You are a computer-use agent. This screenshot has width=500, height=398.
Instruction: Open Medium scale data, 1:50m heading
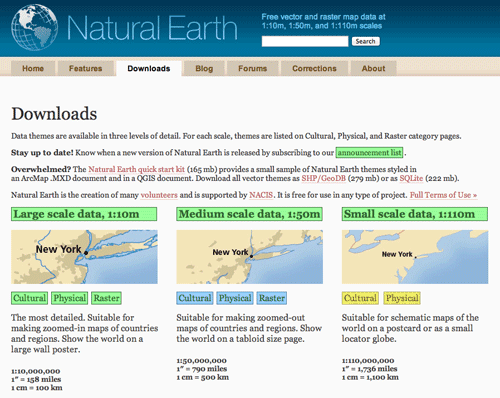250,214
